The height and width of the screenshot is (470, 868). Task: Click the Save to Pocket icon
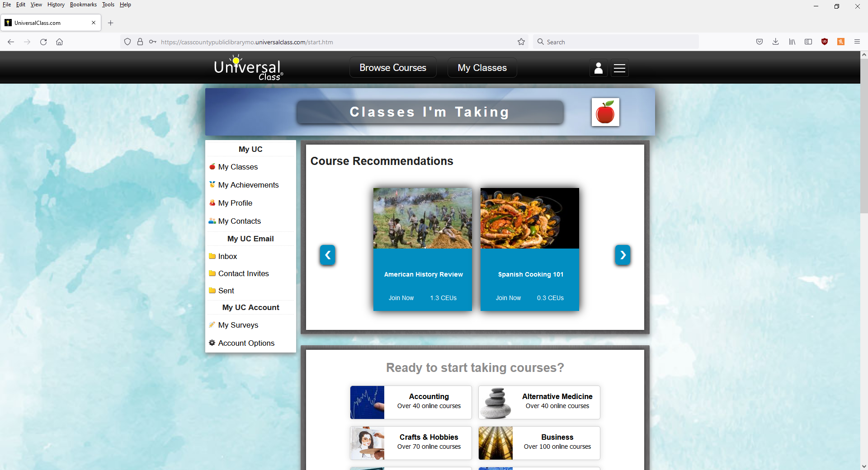coord(759,42)
